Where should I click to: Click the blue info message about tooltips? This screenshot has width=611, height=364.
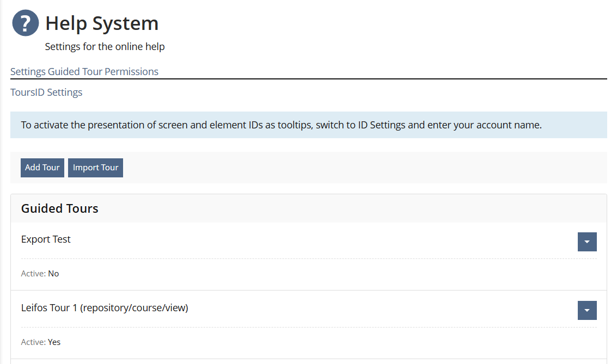click(x=281, y=125)
